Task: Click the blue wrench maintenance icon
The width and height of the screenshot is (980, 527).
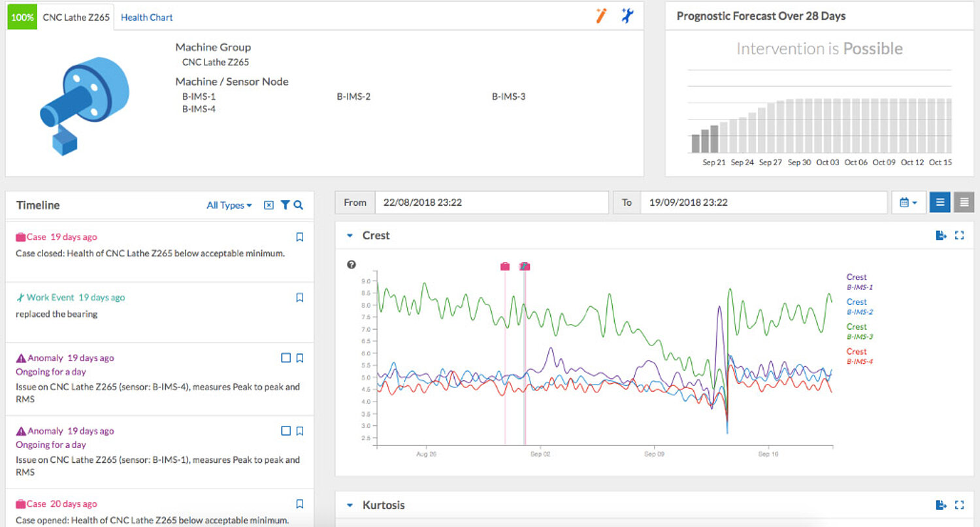Action: click(x=627, y=16)
